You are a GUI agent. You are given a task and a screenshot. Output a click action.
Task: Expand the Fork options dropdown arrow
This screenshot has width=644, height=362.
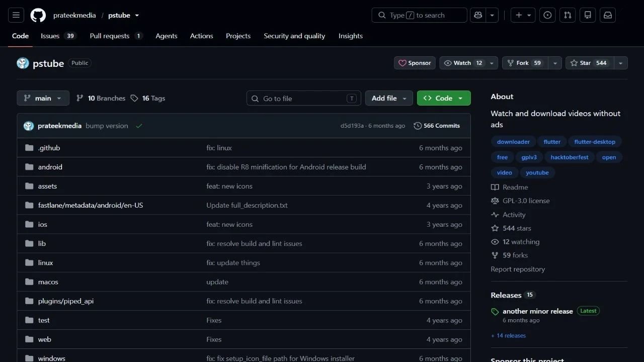tap(555, 63)
